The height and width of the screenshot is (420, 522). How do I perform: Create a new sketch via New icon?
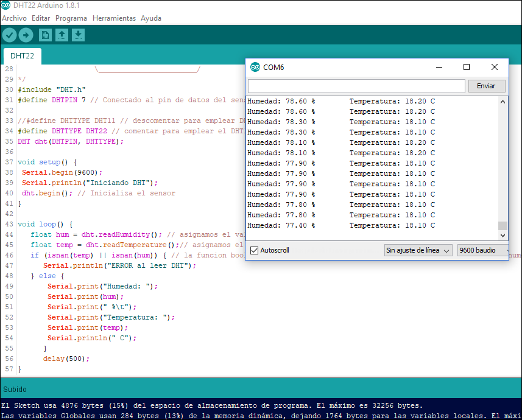pyautogui.click(x=44, y=35)
